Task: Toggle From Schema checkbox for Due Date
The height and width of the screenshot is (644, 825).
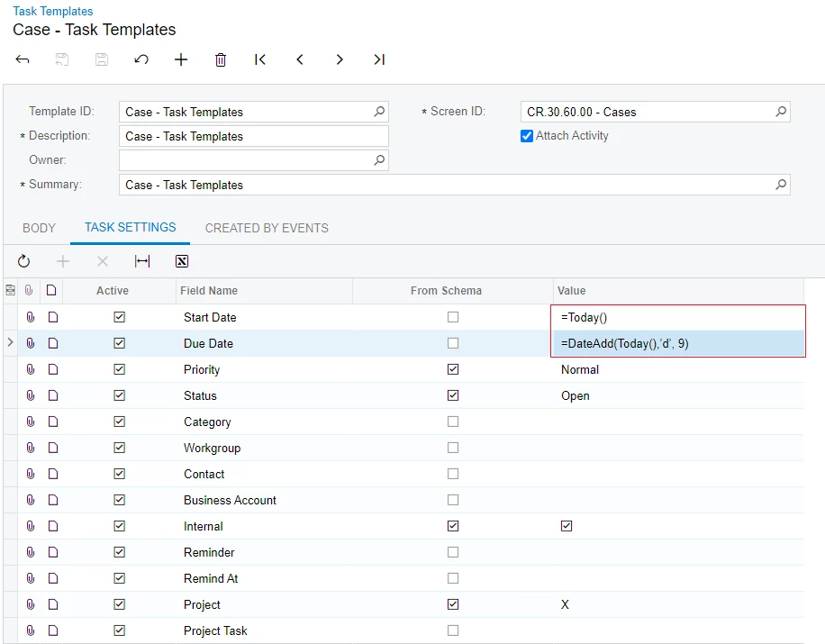Action: [453, 343]
